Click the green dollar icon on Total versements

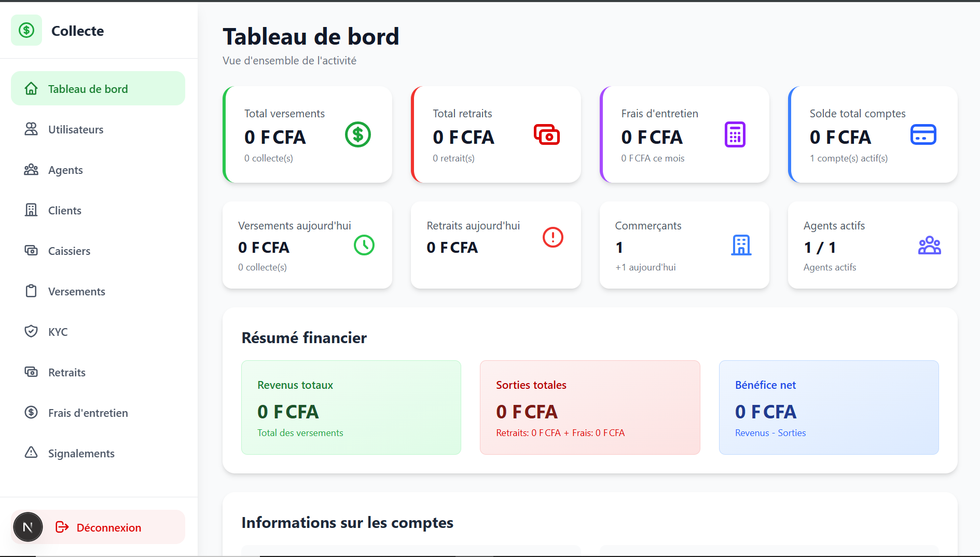click(x=357, y=134)
